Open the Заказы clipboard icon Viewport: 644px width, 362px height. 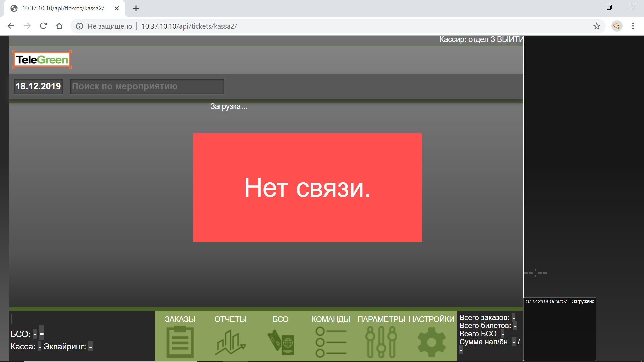click(x=180, y=342)
